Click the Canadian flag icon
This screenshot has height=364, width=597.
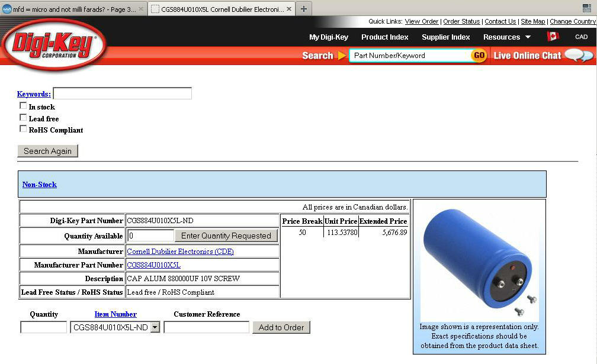point(553,37)
